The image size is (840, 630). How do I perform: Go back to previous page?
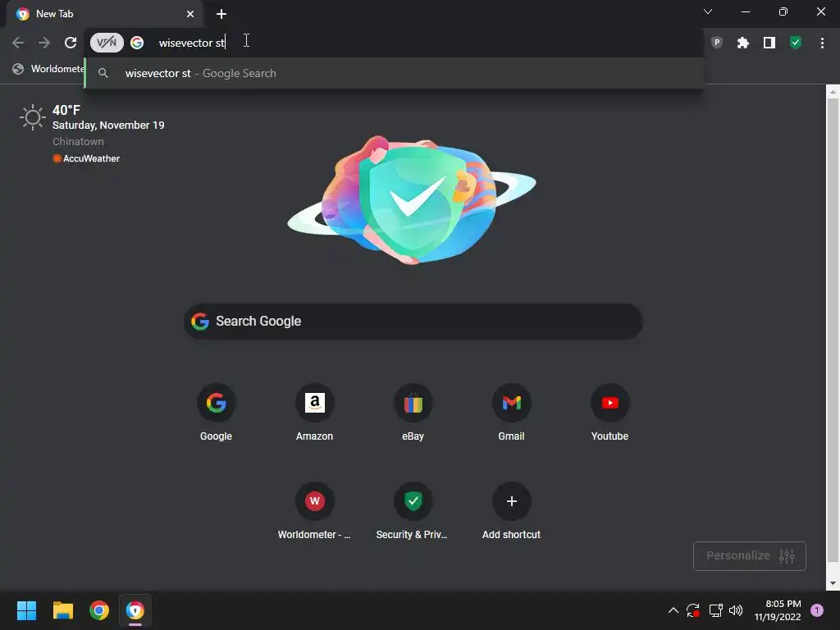point(18,43)
